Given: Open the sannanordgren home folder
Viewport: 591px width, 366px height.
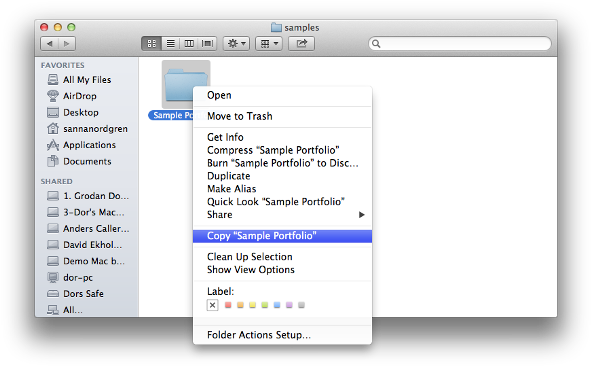Looking at the screenshot, I should coord(87,129).
